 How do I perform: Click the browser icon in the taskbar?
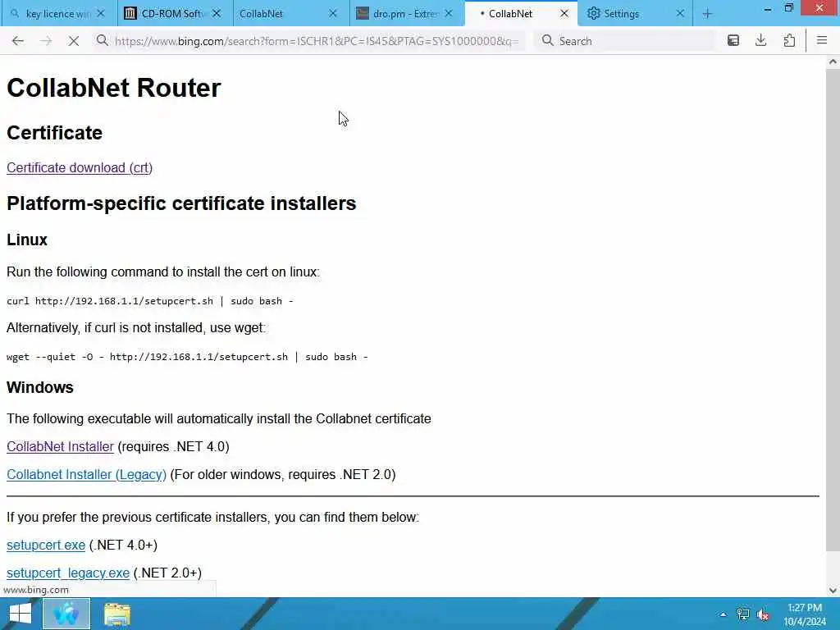pyautogui.click(x=66, y=614)
